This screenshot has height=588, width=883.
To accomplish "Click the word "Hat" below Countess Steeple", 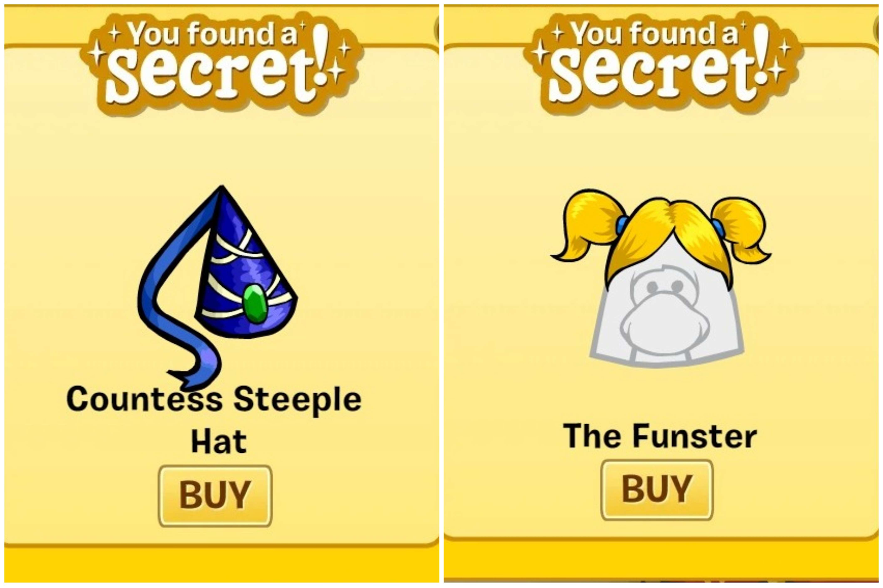I will pos(219,442).
